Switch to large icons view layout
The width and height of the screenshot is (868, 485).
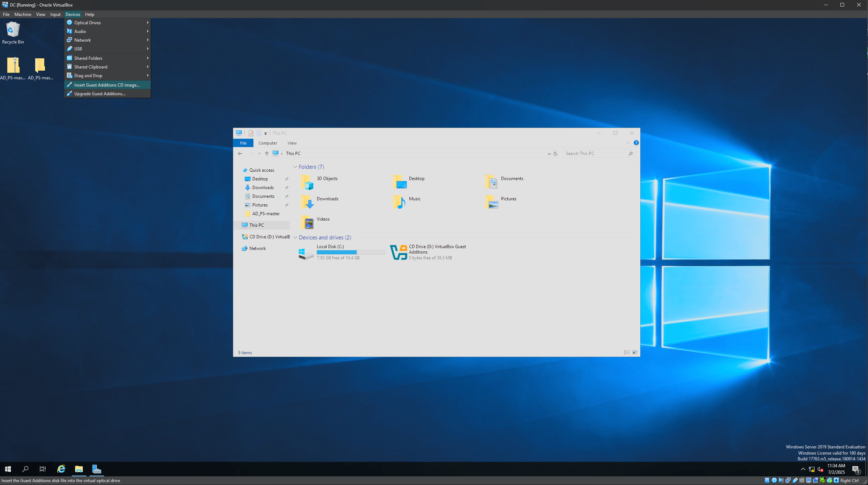coord(635,352)
